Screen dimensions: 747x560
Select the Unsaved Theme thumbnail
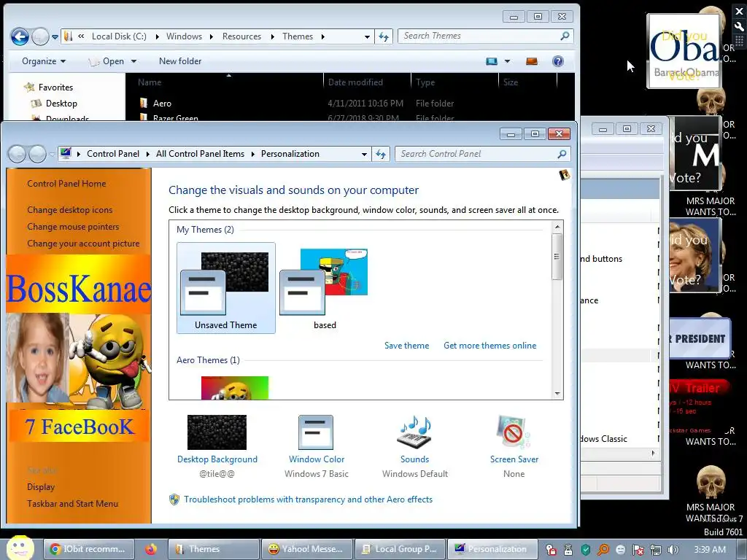click(x=226, y=287)
